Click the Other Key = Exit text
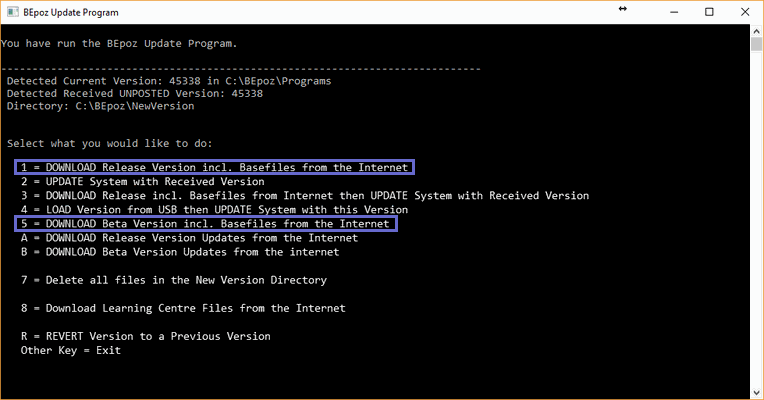764x400 pixels. tap(71, 350)
